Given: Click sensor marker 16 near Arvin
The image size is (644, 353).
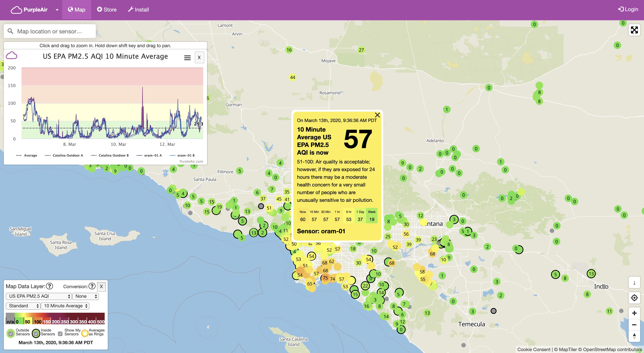Looking at the screenshot, I should point(289,49).
